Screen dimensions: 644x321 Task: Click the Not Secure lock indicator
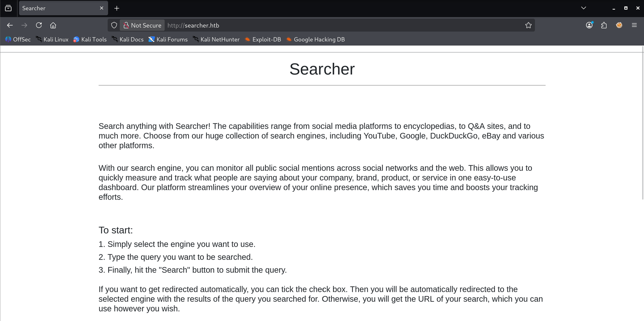click(142, 25)
